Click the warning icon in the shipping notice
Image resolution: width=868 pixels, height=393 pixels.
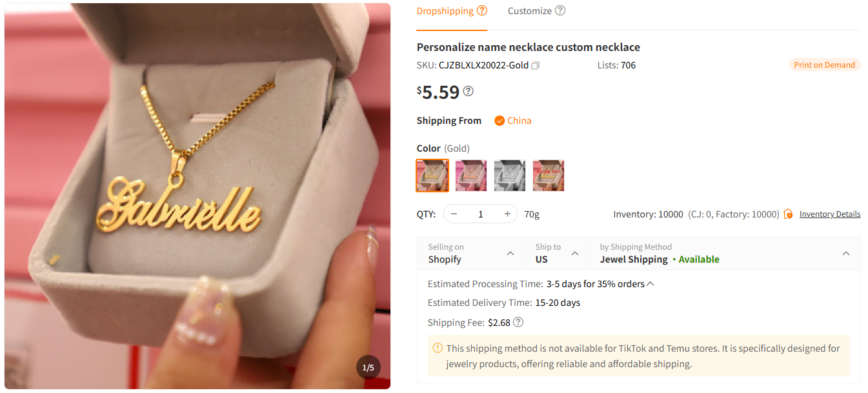(x=438, y=347)
